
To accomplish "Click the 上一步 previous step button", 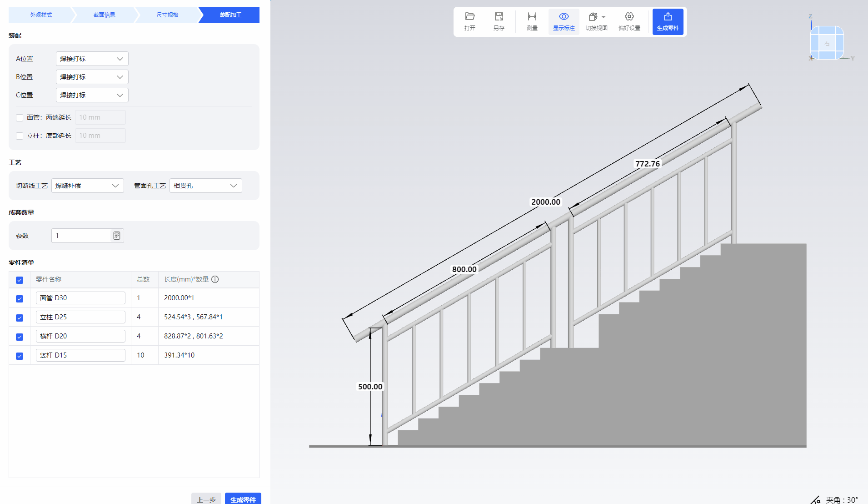I will pyautogui.click(x=206, y=499).
